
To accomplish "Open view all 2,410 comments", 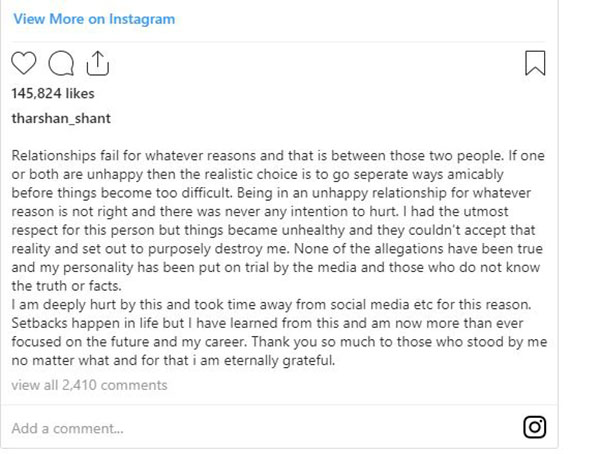I will click(x=89, y=385).
